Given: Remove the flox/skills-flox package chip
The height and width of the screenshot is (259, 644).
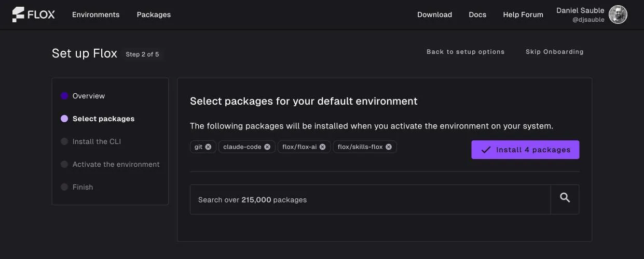Looking at the screenshot, I should (x=389, y=147).
